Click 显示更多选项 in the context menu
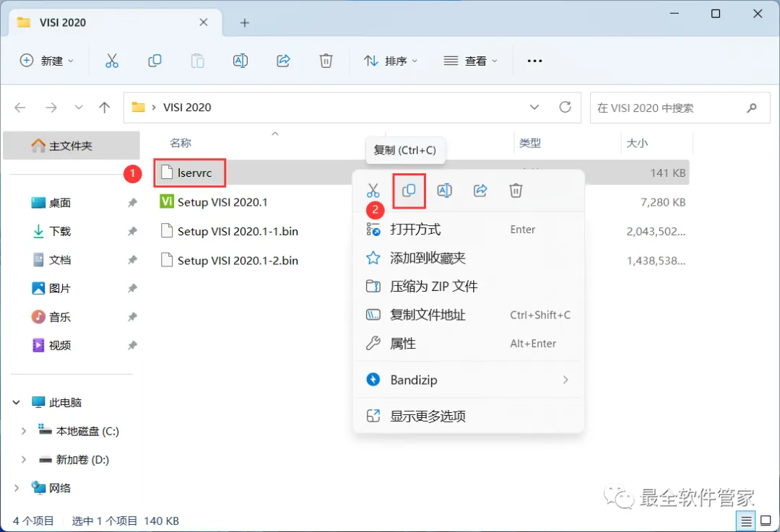This screenshot has height=532, width=780. pos(468,417)
